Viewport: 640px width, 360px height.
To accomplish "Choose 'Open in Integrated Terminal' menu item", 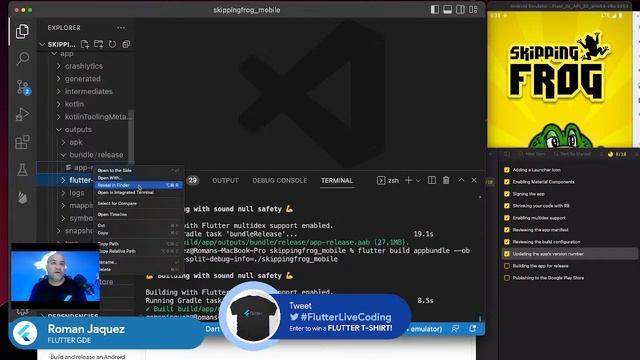I will click(x=139, y=192).
